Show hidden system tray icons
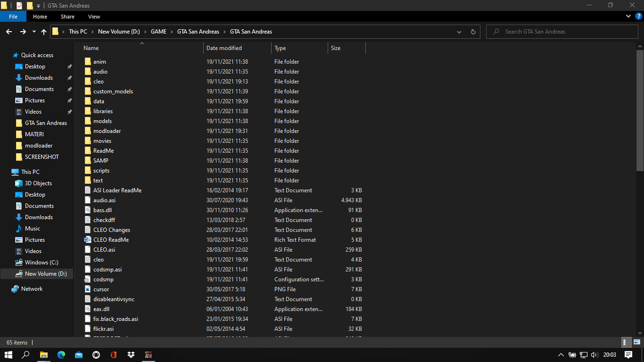This screenshot has height=362, width=644. pyautogui.click(x=561, y=355)
